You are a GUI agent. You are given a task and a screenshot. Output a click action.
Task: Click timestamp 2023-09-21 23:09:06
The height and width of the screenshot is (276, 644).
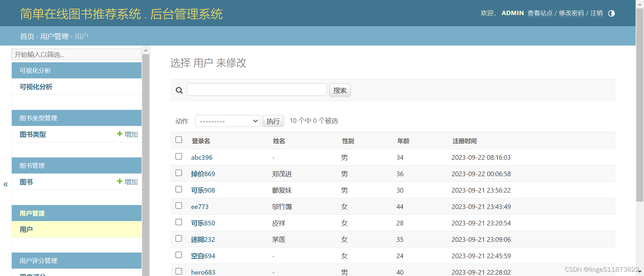coord(481,239)
